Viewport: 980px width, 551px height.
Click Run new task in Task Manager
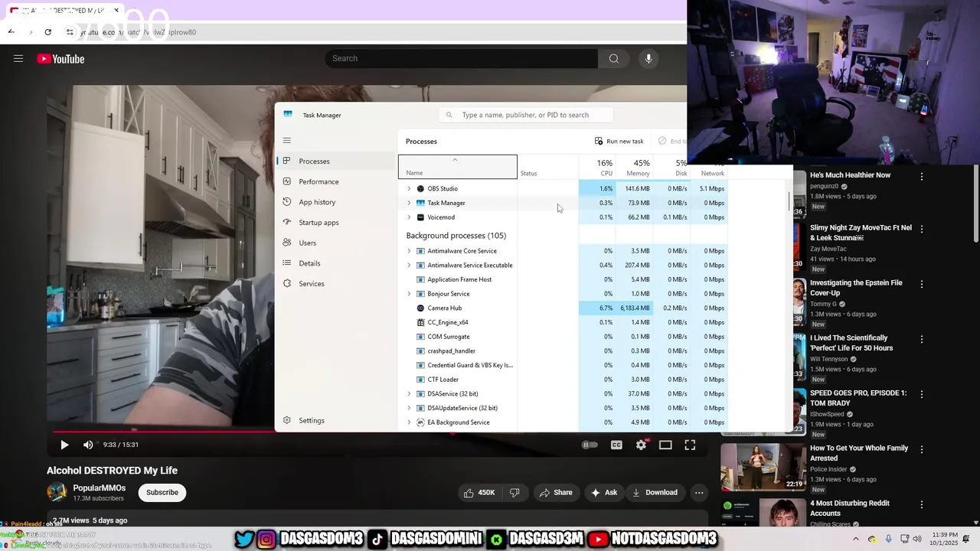619,141
